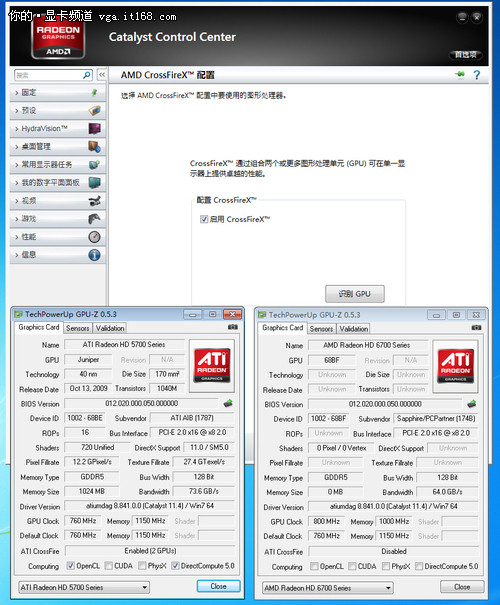Click the game controller icon beside 游戏
Screen dimensions: 500x605
click(95, 219)
